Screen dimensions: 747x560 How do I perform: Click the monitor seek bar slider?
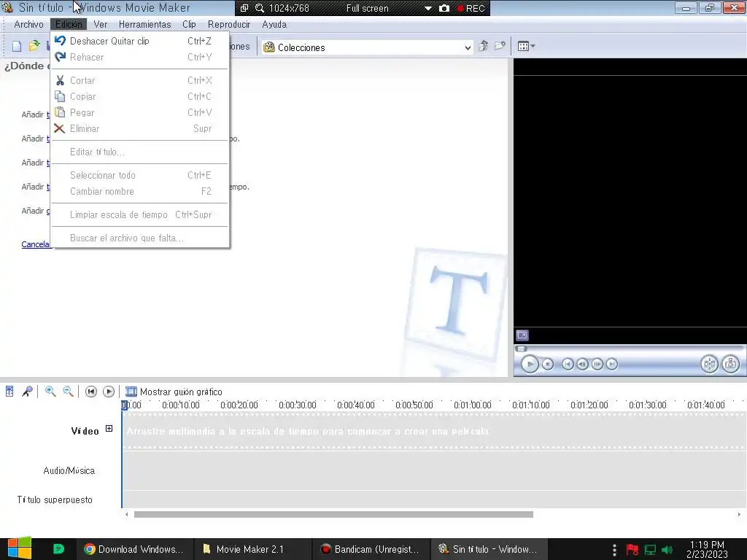click(x=521, y=349)
